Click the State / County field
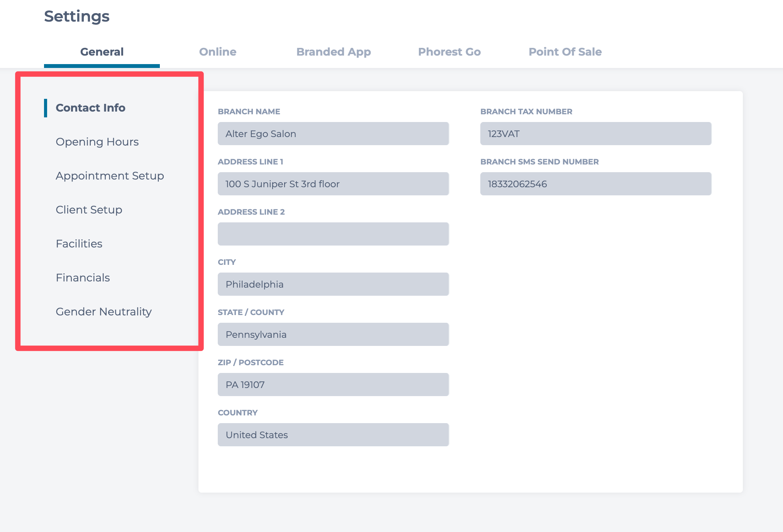Viewport: 783px width, 532px height. pyautogui.click(x=333, y=334)
